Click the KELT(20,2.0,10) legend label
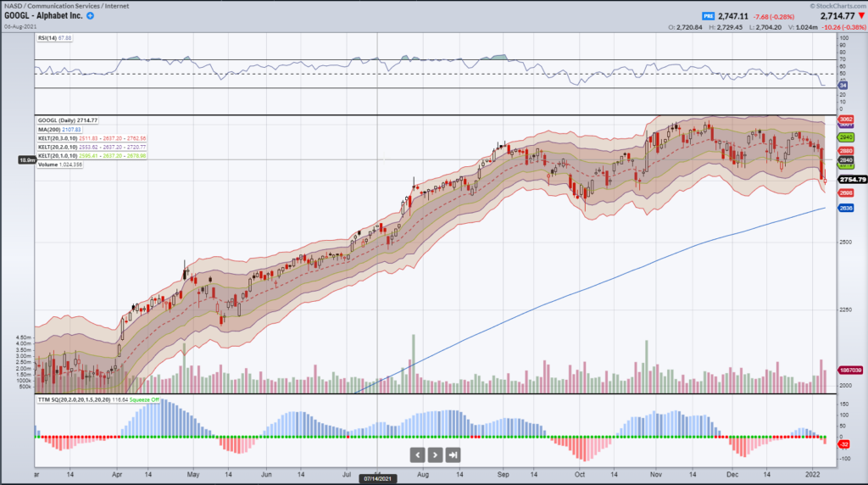868x485 pixels. click(92, 148)
